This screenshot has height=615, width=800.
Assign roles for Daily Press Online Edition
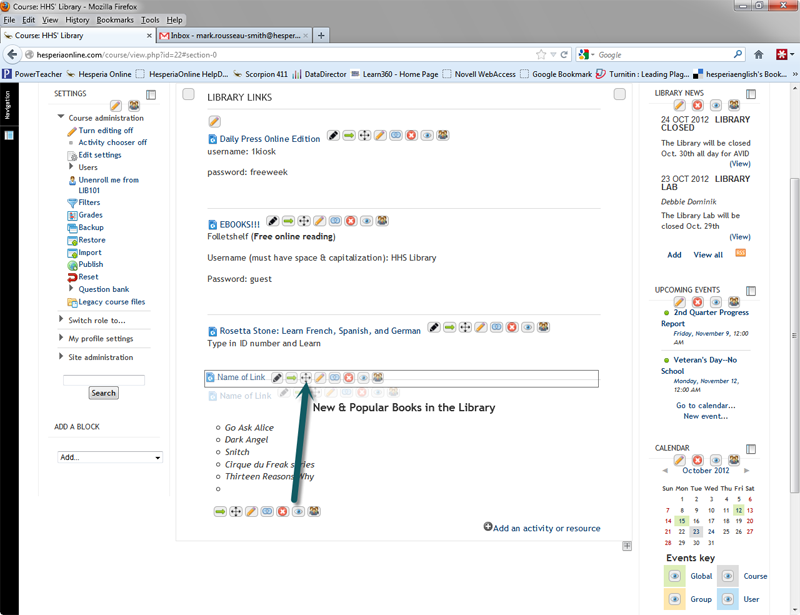coord(443,135)
